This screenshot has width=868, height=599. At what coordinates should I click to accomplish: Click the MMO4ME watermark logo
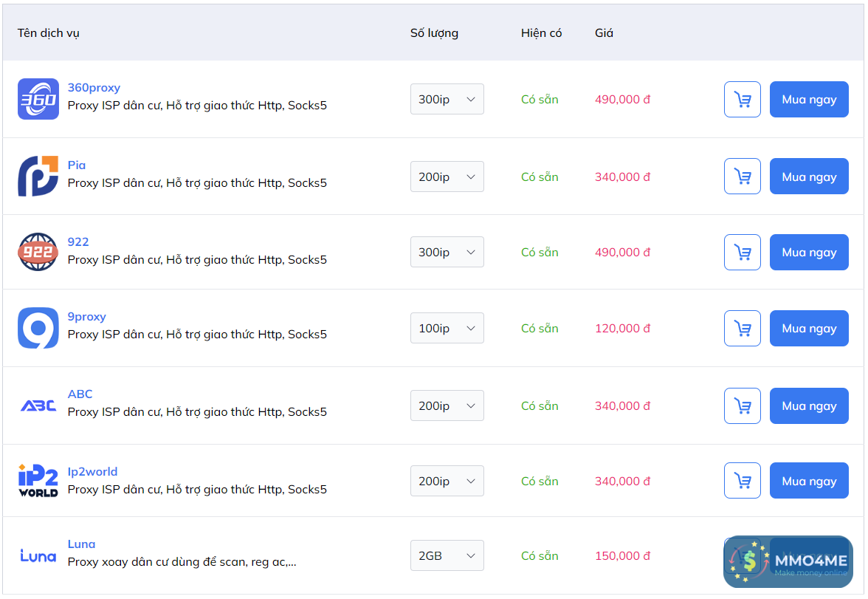[788, 561]
